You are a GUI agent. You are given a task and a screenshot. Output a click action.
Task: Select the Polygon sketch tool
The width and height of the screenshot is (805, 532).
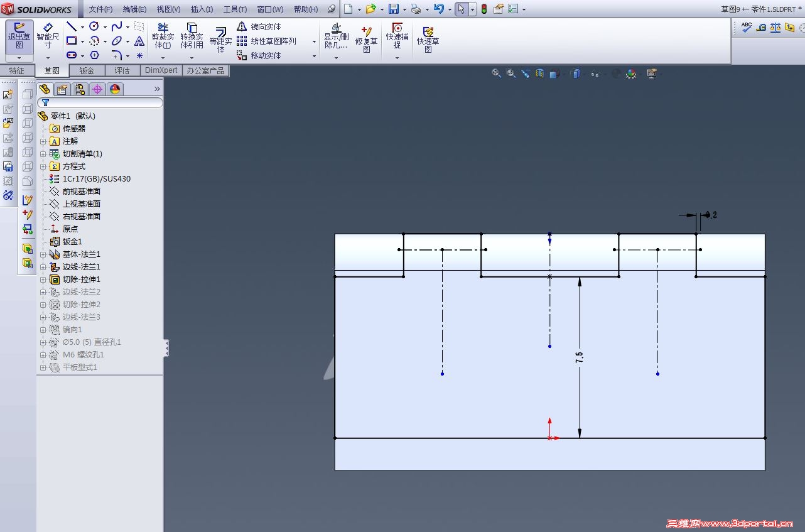pos(94,55)
